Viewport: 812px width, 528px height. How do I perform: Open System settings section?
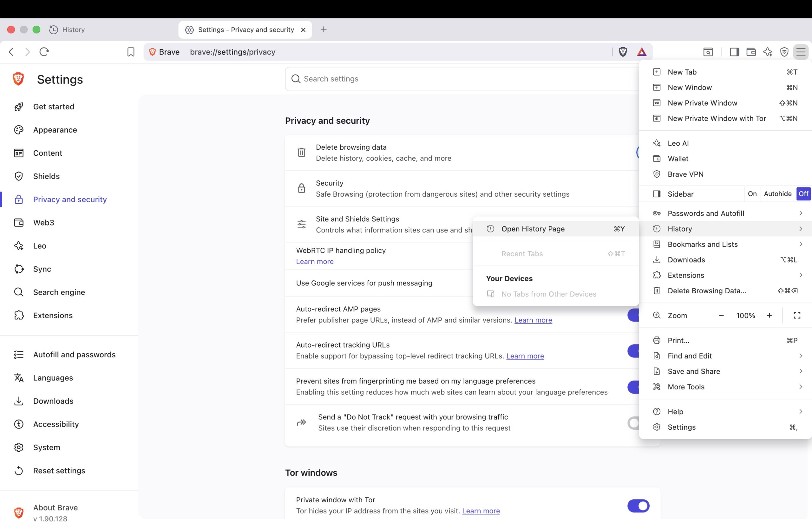click(x=69, y=447)
